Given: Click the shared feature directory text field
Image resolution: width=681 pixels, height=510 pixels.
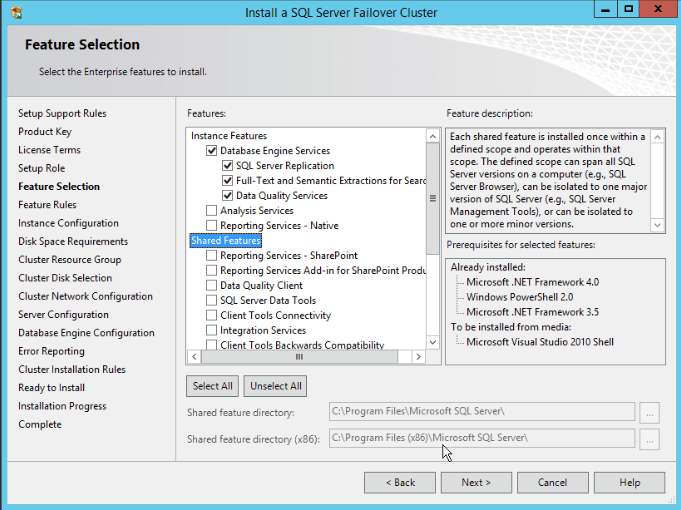Looking at the screenshot, I should coord(481,412).
